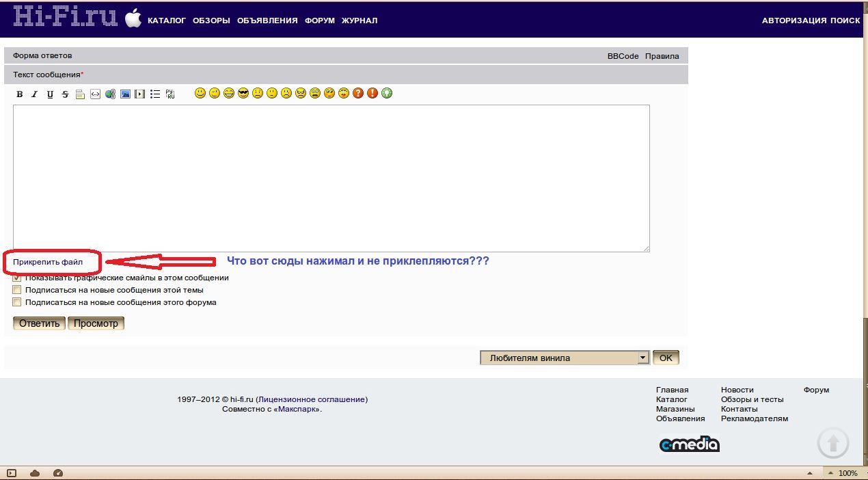Click inside the message text area

331,178
